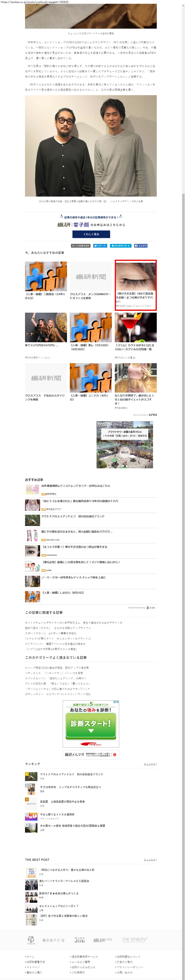The image size is (185, 980).
Task: Open related article 「シブヤ109ラボ所長の#男子コスメの実態」
Action: [51, 649]
